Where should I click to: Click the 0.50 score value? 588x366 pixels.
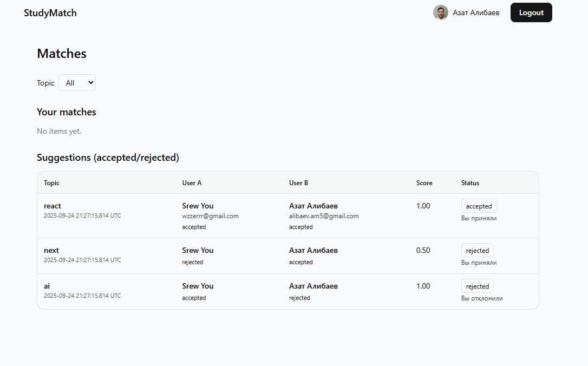click(423, 250)
